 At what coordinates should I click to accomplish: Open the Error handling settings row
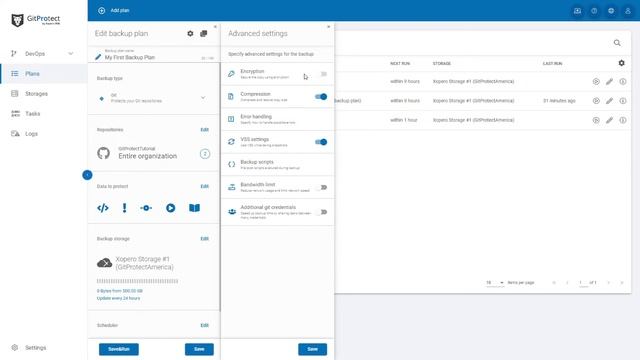click(278, 119)
